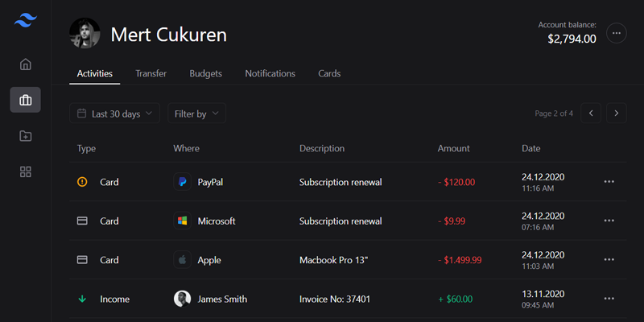Go to next page arrow
644x322 pixels.
pyautogui.click(x=617, y=114)
